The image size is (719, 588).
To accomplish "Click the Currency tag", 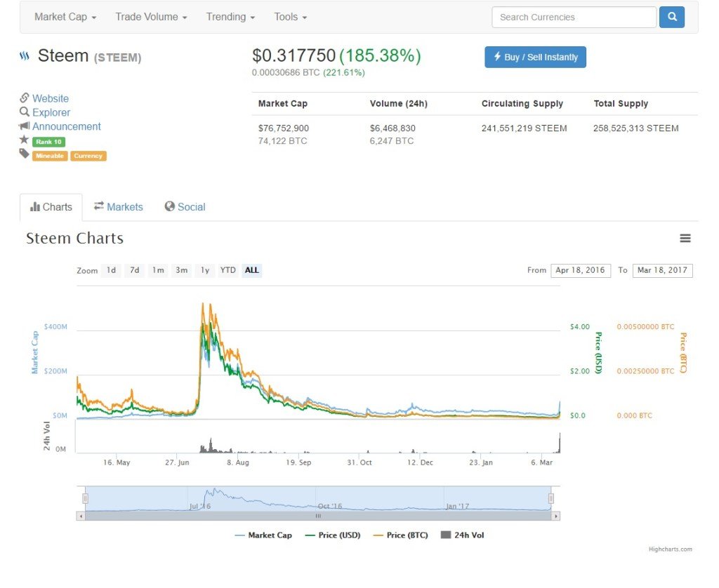I will (x=88, y=156).
